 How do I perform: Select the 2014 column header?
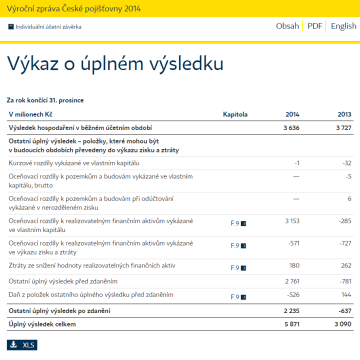pos(292,114)
